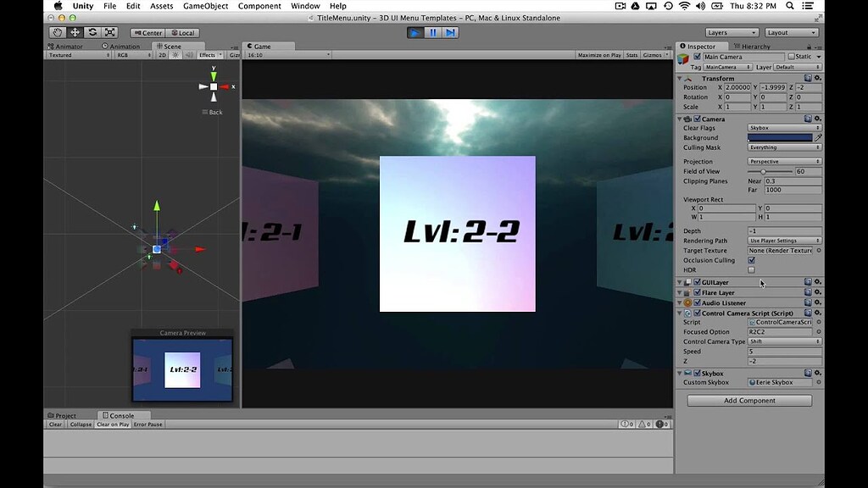Collapse the Control Camera Script component

[x=678, y=313]
